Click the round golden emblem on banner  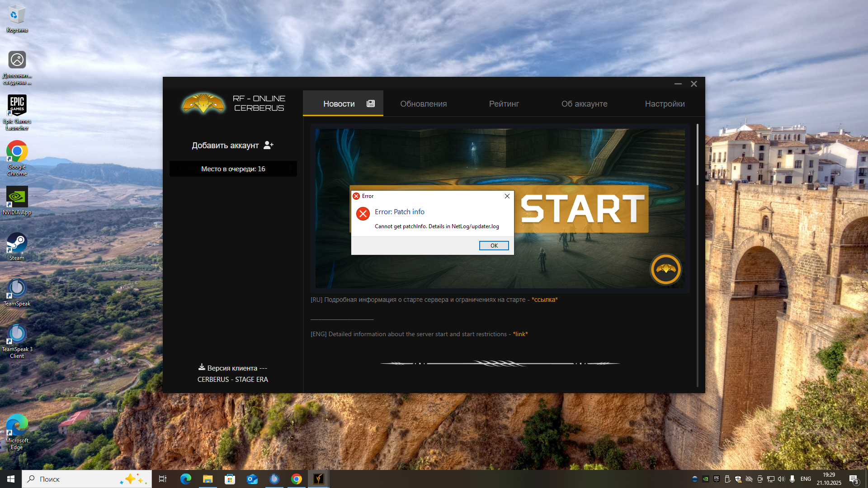[665, 269]
